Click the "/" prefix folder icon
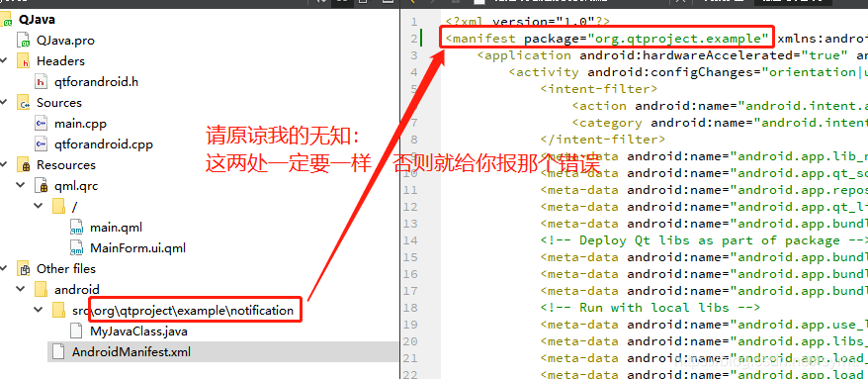 point(59,207)
